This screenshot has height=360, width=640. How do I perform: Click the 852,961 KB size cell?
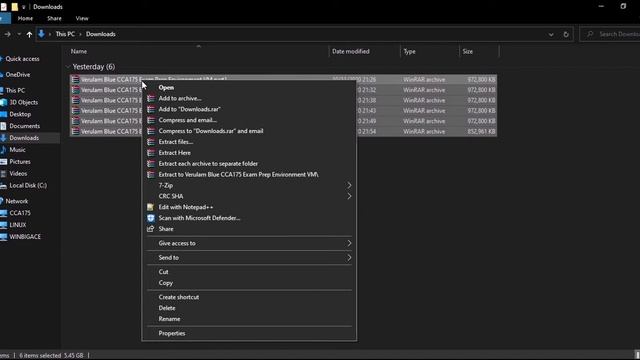coord(482,131)
